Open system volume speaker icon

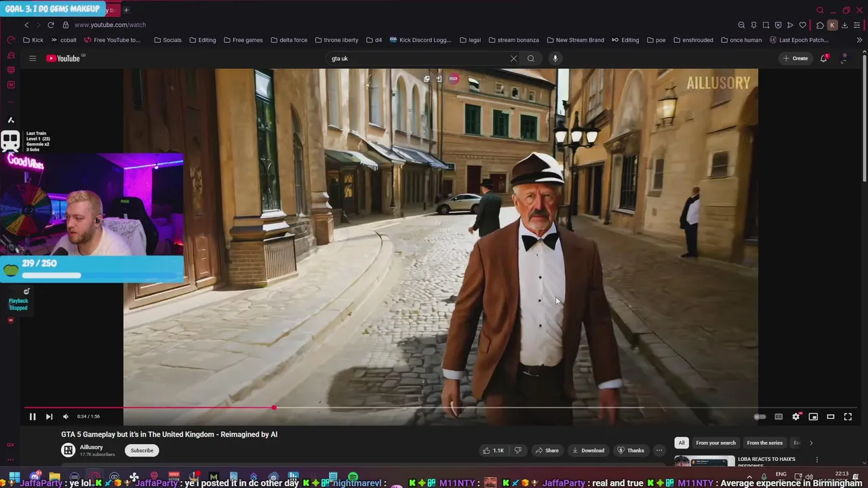point(810,476)
